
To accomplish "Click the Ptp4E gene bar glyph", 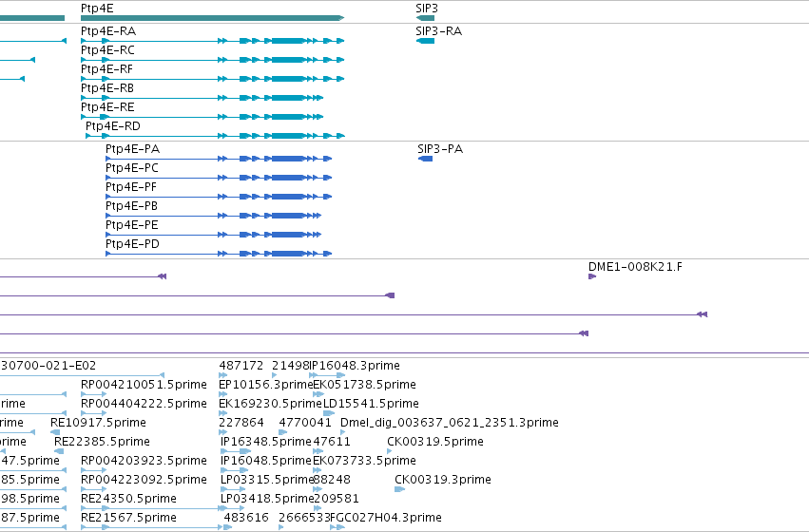I will [x=213, y=18].
